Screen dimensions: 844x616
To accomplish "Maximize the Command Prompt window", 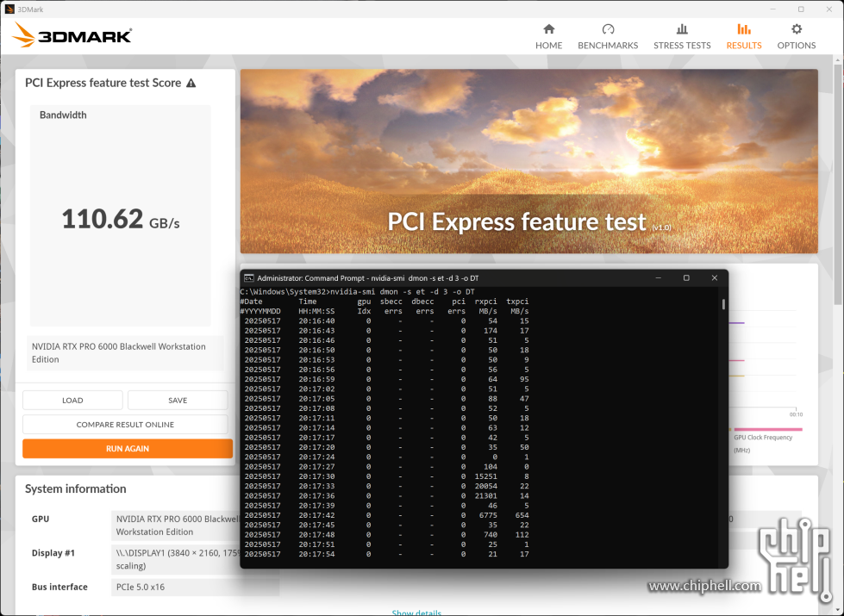I will pos(686,278).
